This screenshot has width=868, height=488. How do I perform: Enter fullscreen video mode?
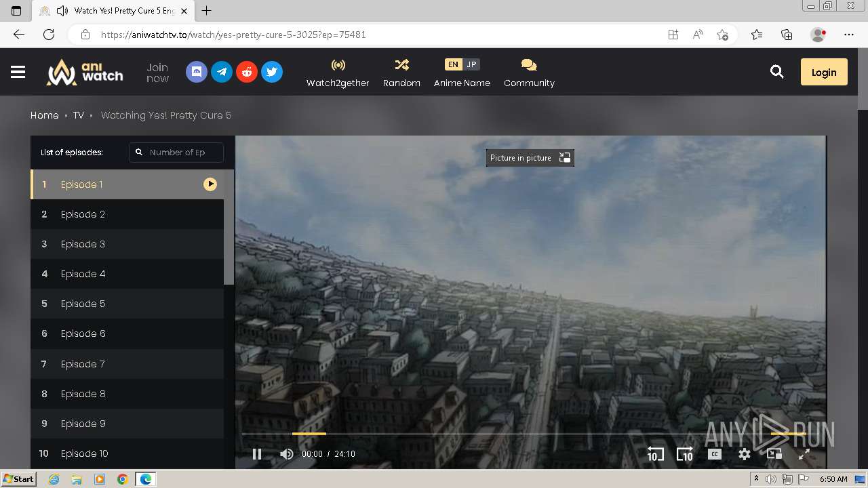pyautogui.click(x=804, y=454)
